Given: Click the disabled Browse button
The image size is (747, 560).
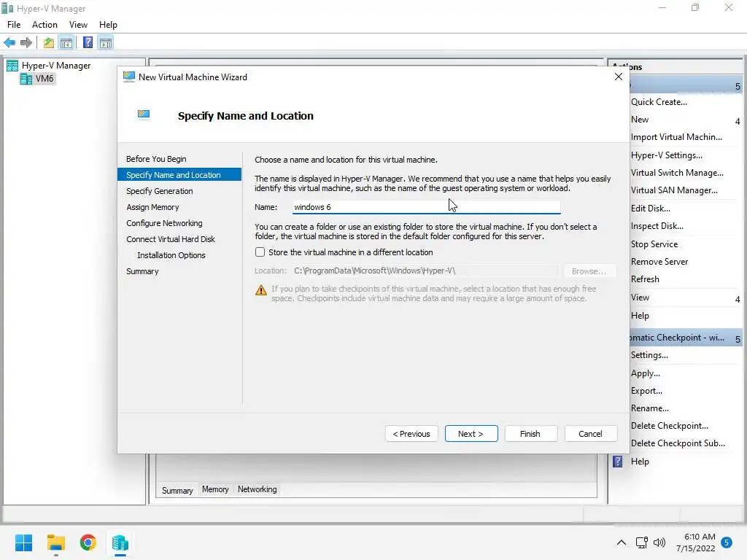Looking at the screenshot, I should (589, 271).
